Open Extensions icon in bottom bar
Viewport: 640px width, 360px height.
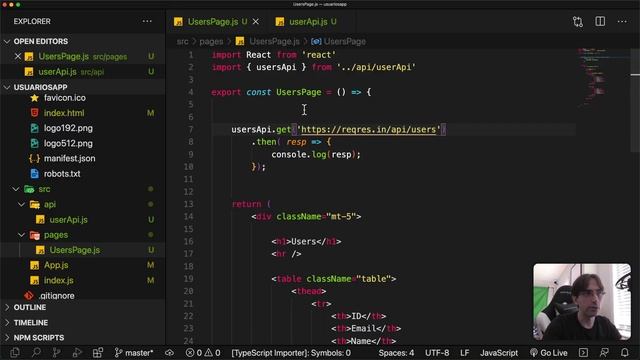coord(98,353)
